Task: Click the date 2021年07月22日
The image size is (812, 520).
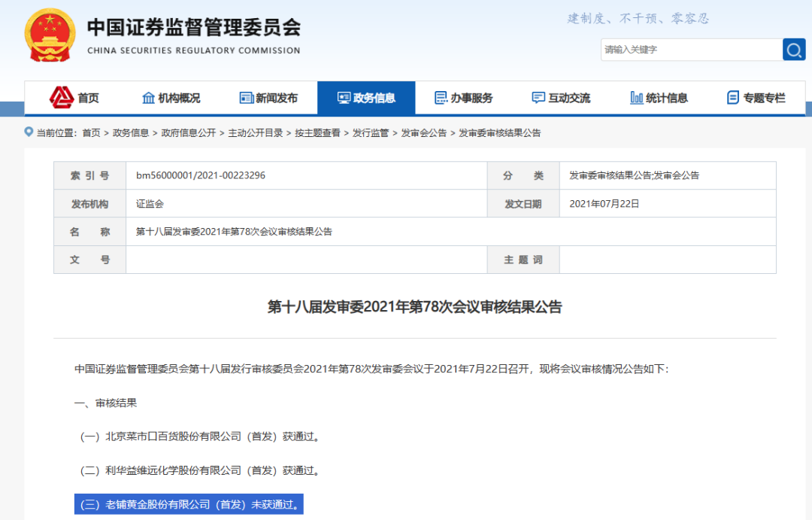Action: pos(604,204)
